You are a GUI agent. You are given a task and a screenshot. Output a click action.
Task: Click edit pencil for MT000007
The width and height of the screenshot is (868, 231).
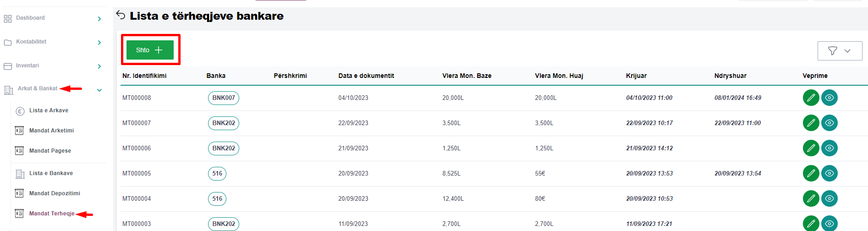(x=811, y=123)
